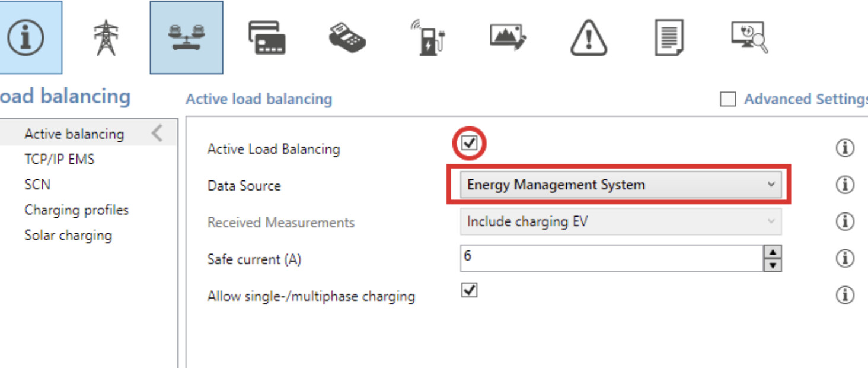Collapse sidebar with the chevron arrow
This screenshot has width=868, height=368.
tap(157, 134)
